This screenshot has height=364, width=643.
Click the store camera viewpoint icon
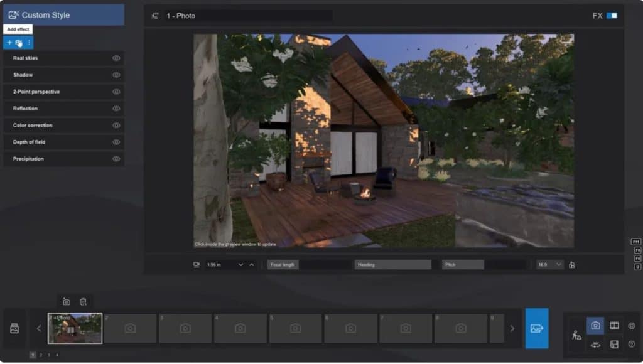(x=66, y=301)
